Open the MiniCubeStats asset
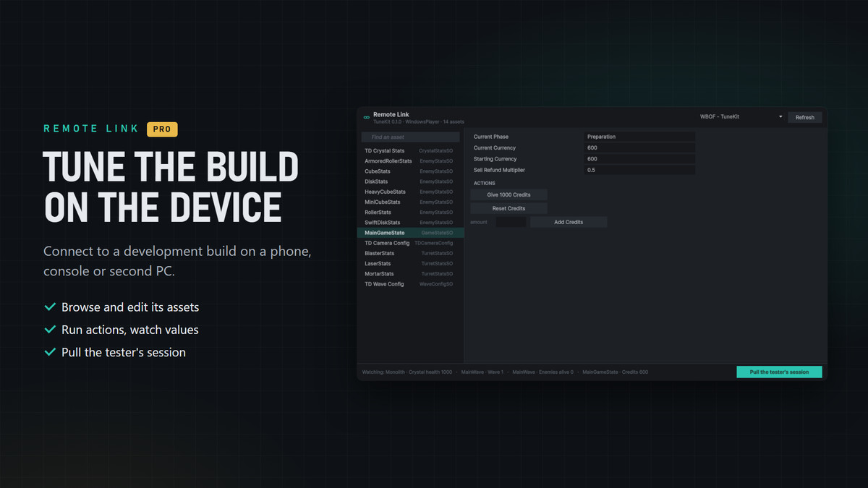This screenshot has height=488, width=868. (x=410, y=202)
